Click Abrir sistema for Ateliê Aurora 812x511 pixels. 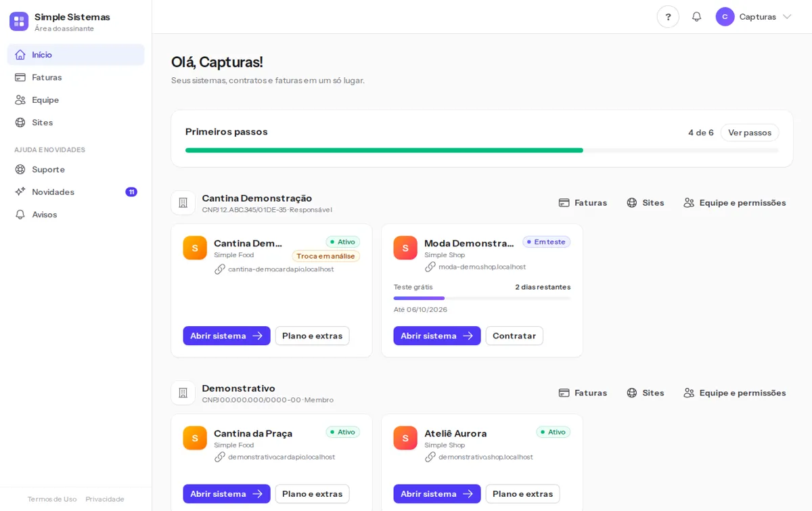(x=437, y=494)
